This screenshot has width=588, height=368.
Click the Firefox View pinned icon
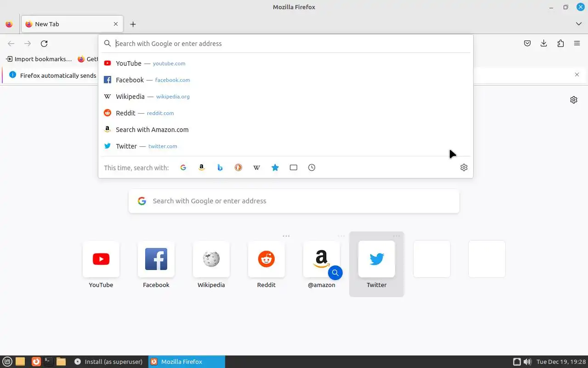pyautogui.click(x=9, y=24)
